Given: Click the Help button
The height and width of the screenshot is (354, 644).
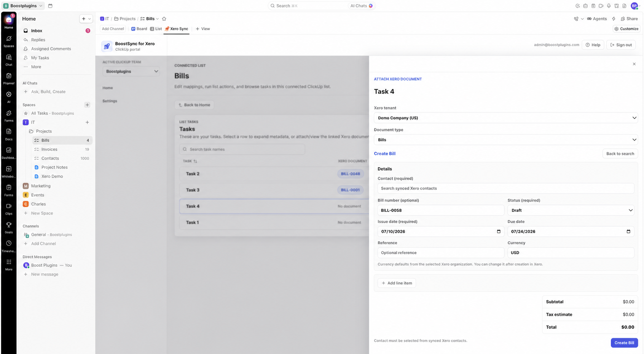Looking at the screenshot, I should pyautogui.click(x=593, y=45).
